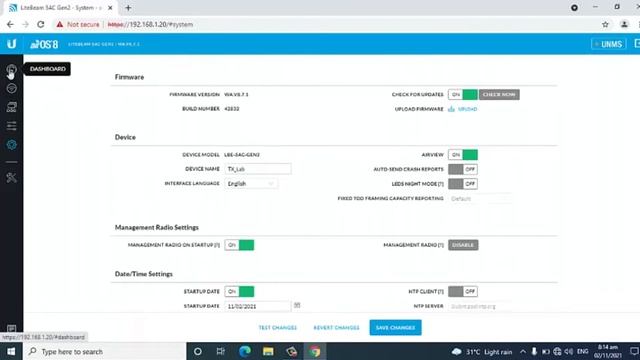Viewport: 640px width, 360px height.
Task: Go back in browser history
Action: click(10, 24)
